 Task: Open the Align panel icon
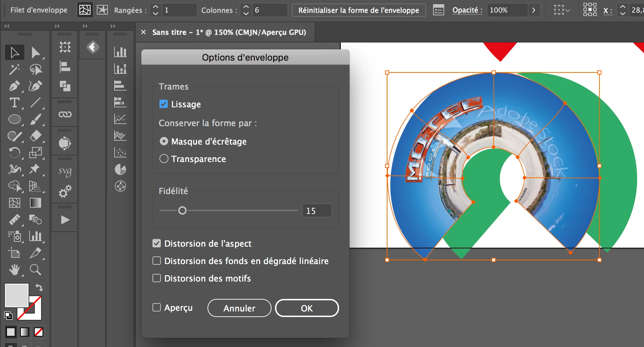(x=65, y=66)
